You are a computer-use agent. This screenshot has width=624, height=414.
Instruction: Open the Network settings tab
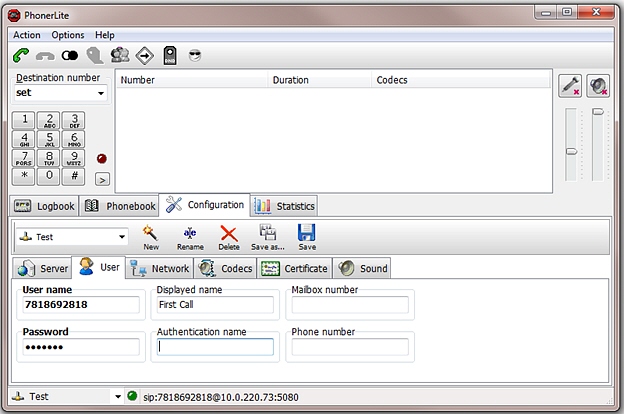point(160,268)
